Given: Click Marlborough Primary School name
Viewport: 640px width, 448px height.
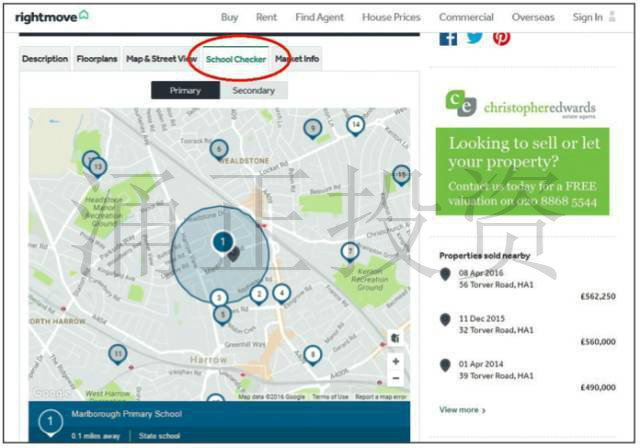Looking at the screenshot, I should tap(127, 414).
